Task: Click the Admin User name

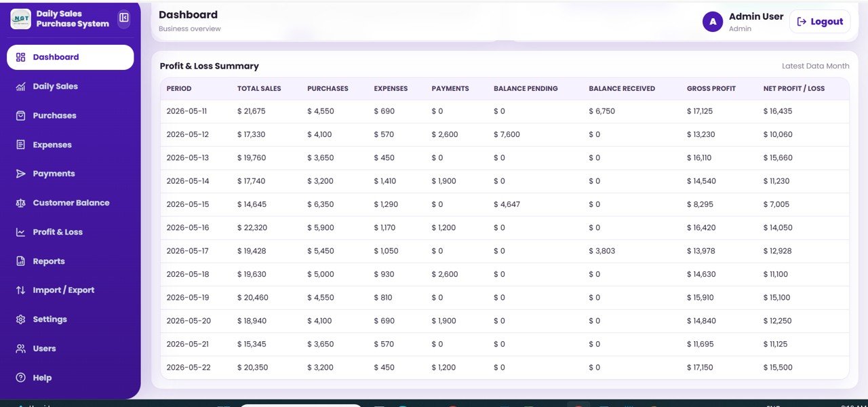Action: 756,16
